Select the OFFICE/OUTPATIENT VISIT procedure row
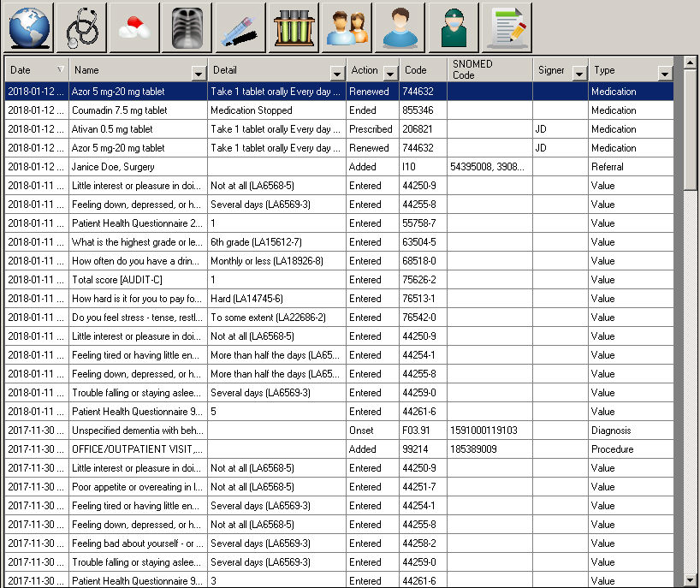The image size is (700, 588). (339, 449)
